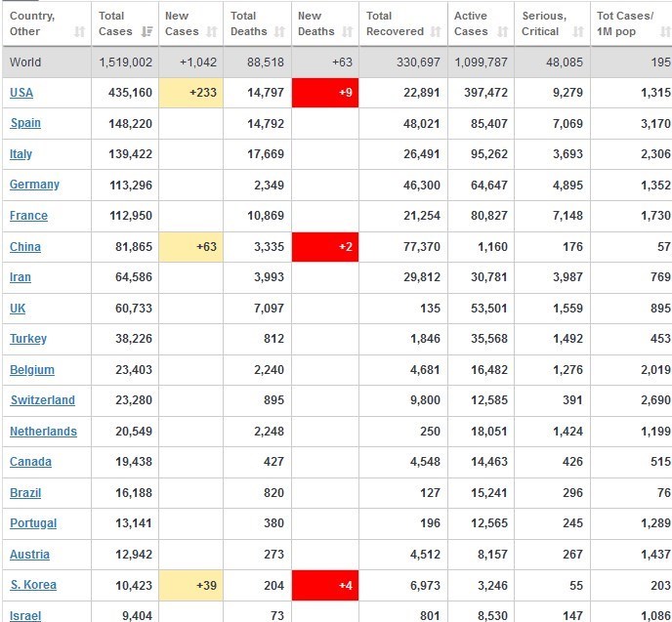The height and width of the screenshot is (622, 672).
Task: Click sort arrows in Total Deaths header
Action: tap(280, 32)
